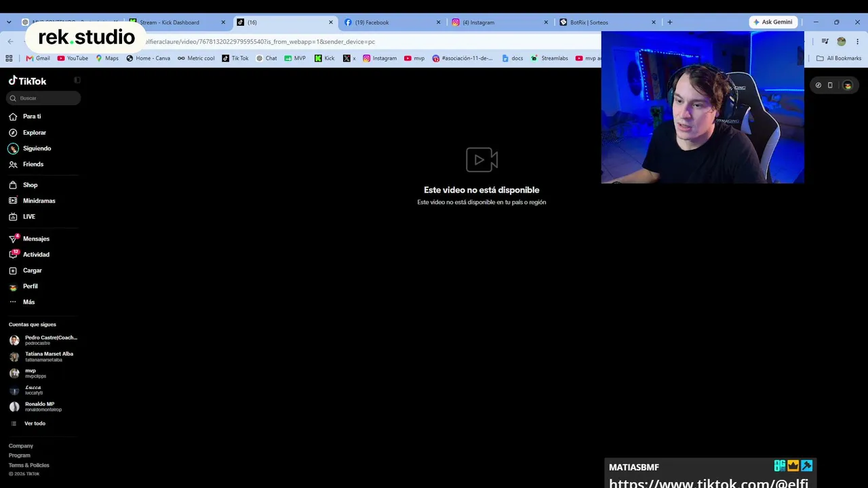This screenshot has width=868, height=488.
Task: Open the Tik Tok bookmark
Action: (235, 58)
